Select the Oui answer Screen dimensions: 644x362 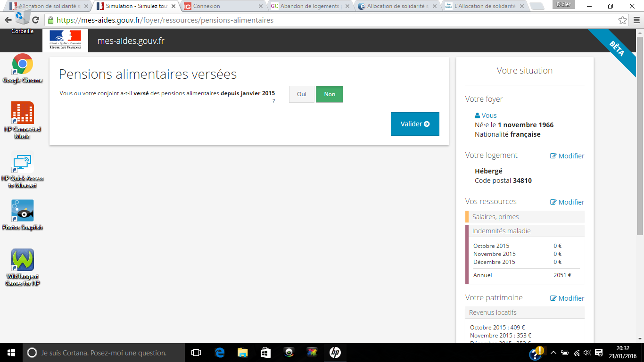coord(302,94)
